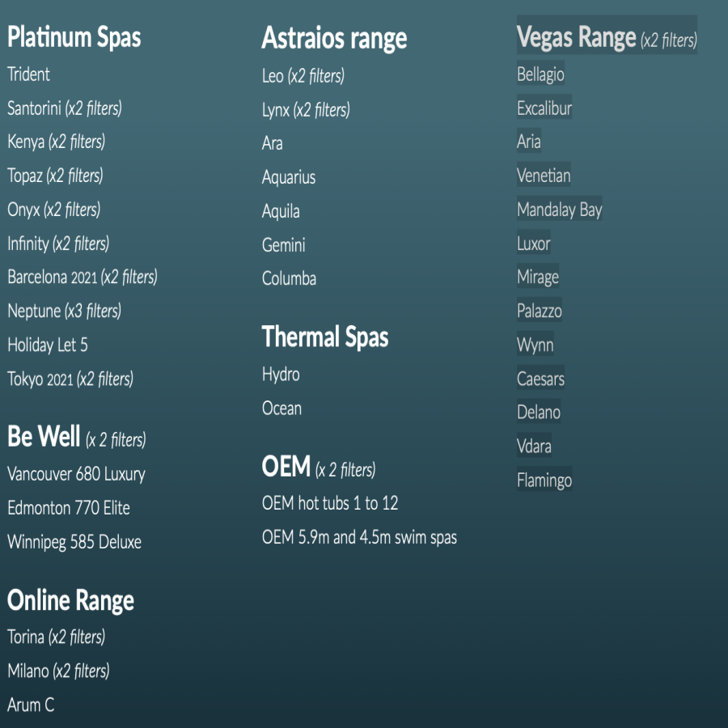Open the Trident listing under Platinum Spas
728x728 pixels.
(x=28, y=74)
